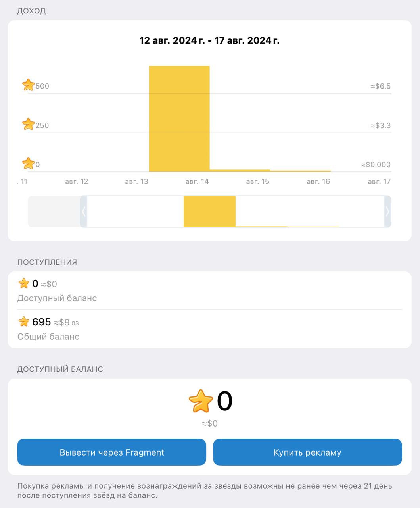Click the date range title above the chart
Screen dimensions: 420x508
(209, 40)
